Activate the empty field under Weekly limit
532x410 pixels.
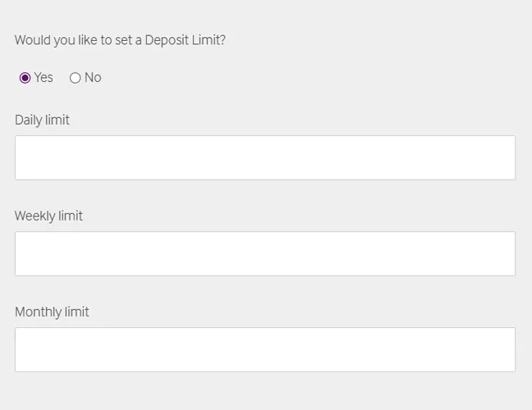tap(265, 253)
